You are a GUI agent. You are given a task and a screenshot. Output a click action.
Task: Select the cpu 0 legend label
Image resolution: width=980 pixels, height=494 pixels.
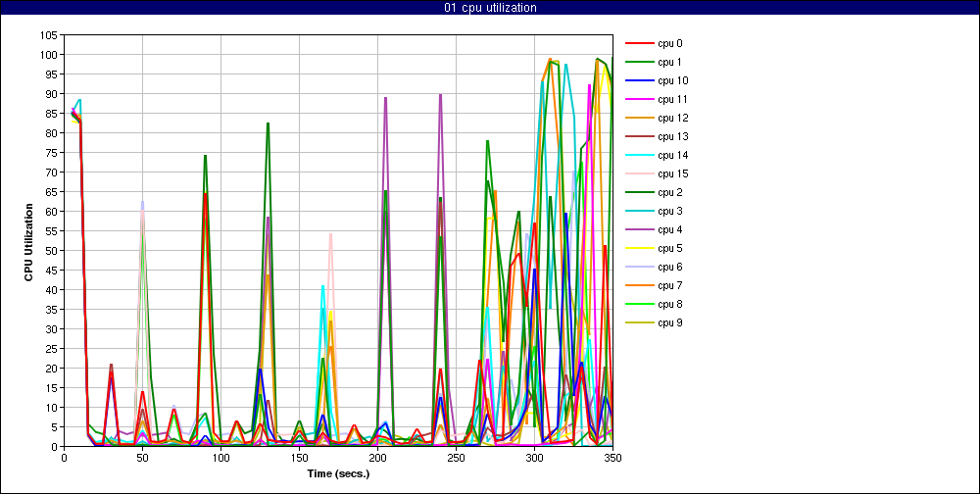[669, 43]
